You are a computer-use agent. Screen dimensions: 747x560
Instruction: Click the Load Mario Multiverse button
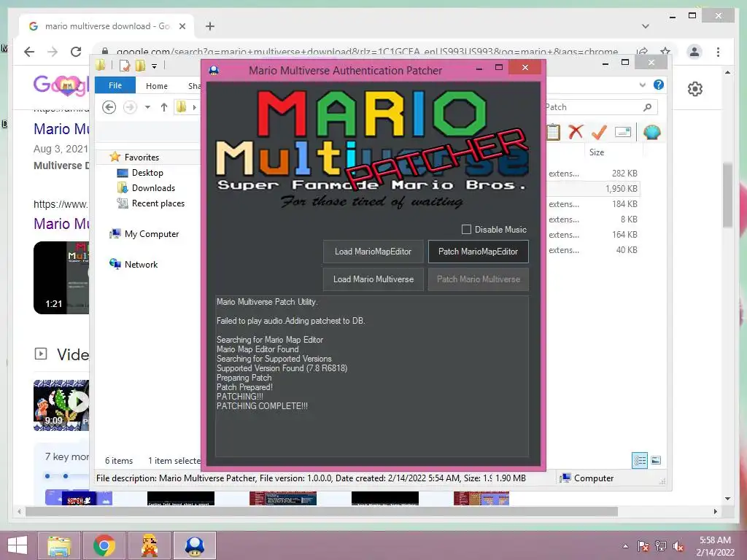[373, 279]
